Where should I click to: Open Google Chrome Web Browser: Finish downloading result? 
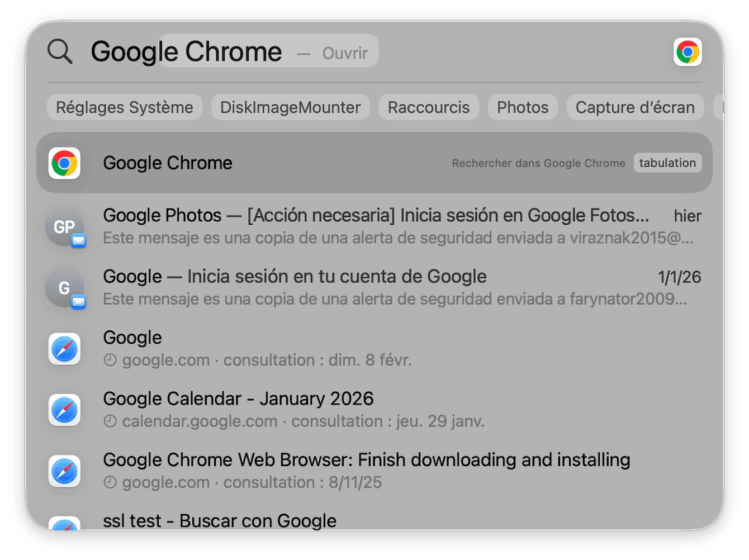point(374,471)
